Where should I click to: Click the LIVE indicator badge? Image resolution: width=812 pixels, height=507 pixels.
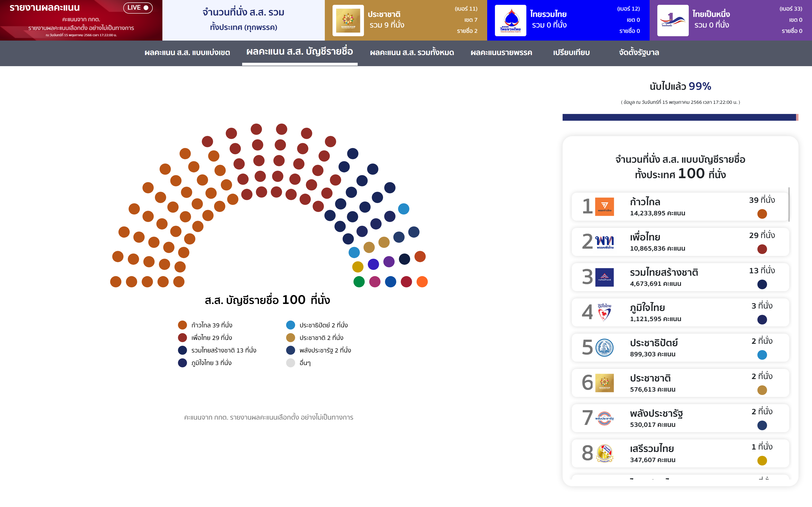click(138, 8)
